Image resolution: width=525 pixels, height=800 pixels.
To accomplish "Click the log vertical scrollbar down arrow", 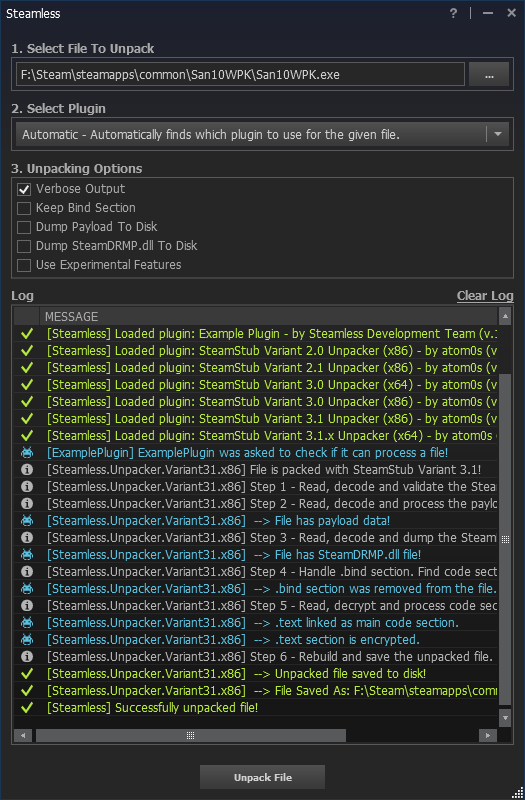I will click(505, 717).
